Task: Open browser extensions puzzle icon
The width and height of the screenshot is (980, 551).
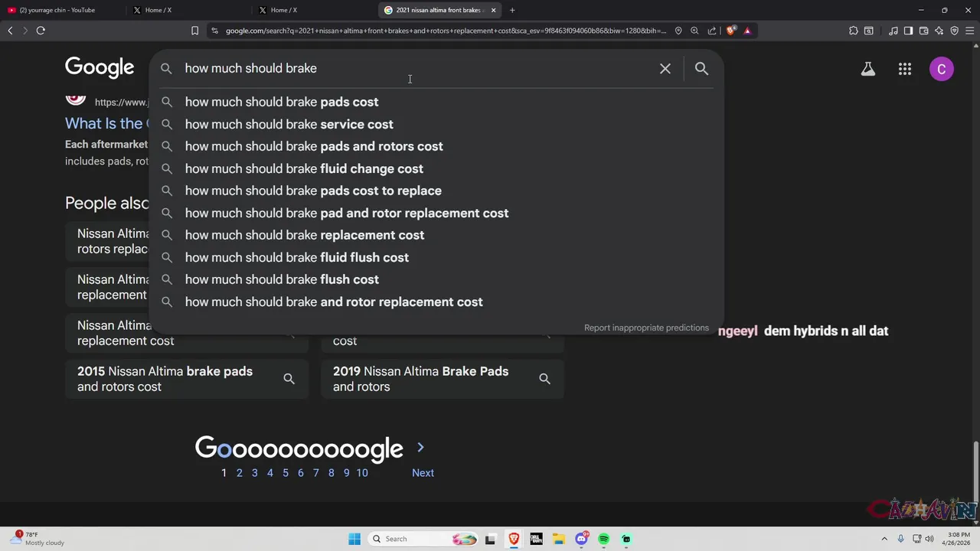Action: pos(854,31)
